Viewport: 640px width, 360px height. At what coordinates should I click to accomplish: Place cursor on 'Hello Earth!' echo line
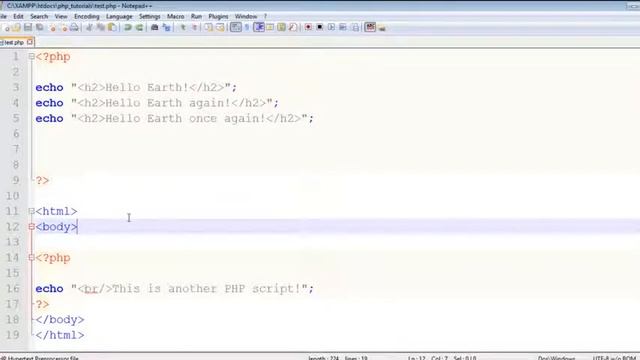(x=136, y=87)
